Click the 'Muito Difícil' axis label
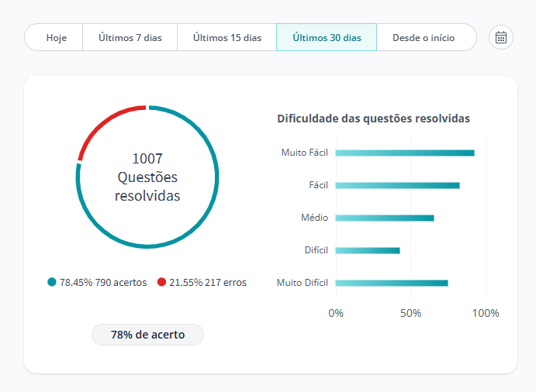This screenshot has height=392, width=536. click(303, 283)
